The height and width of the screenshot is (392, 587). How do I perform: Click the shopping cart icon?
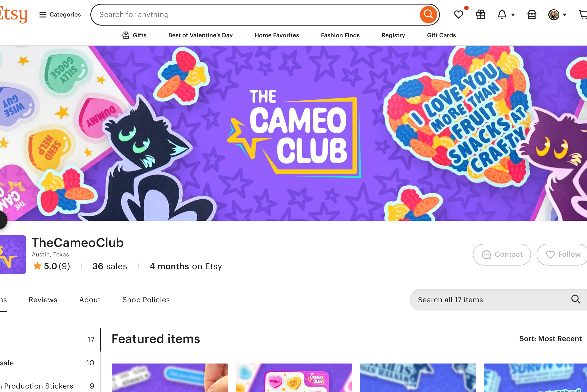583,14
